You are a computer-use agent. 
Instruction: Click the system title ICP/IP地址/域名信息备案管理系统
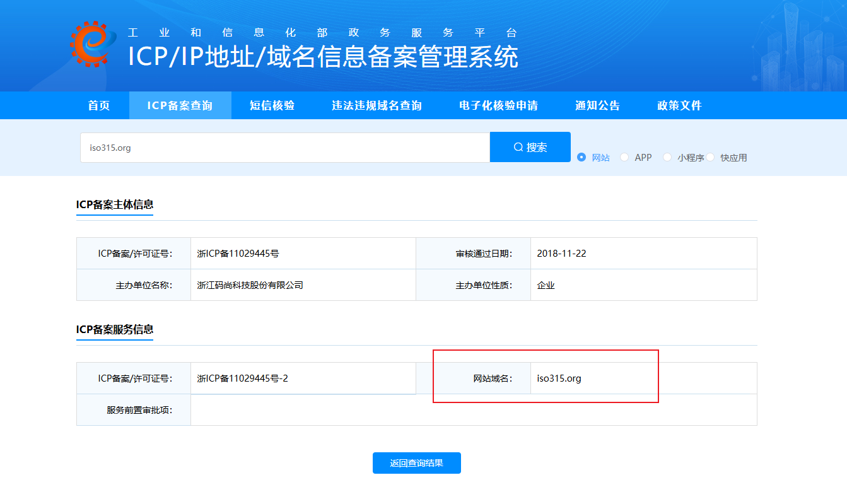click(x=323, y=57)
